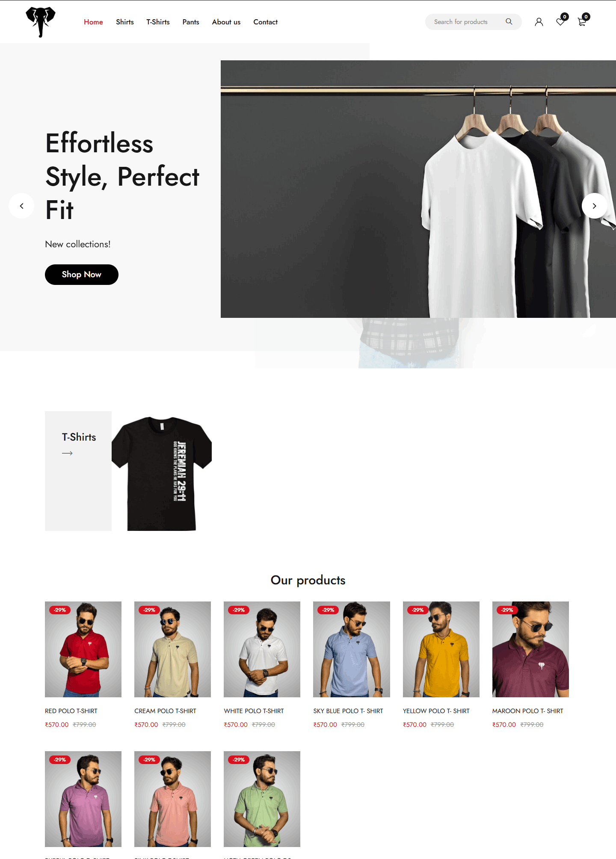The height and width of the screenshot is (859, 616).
Task: Click the search magnifier icon
Action: coord(509,22)
